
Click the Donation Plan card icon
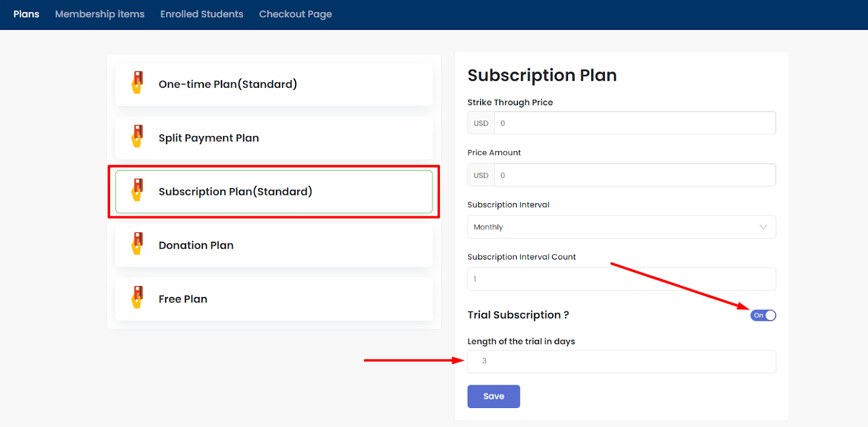pyautogui.click(x=138, y=244)
